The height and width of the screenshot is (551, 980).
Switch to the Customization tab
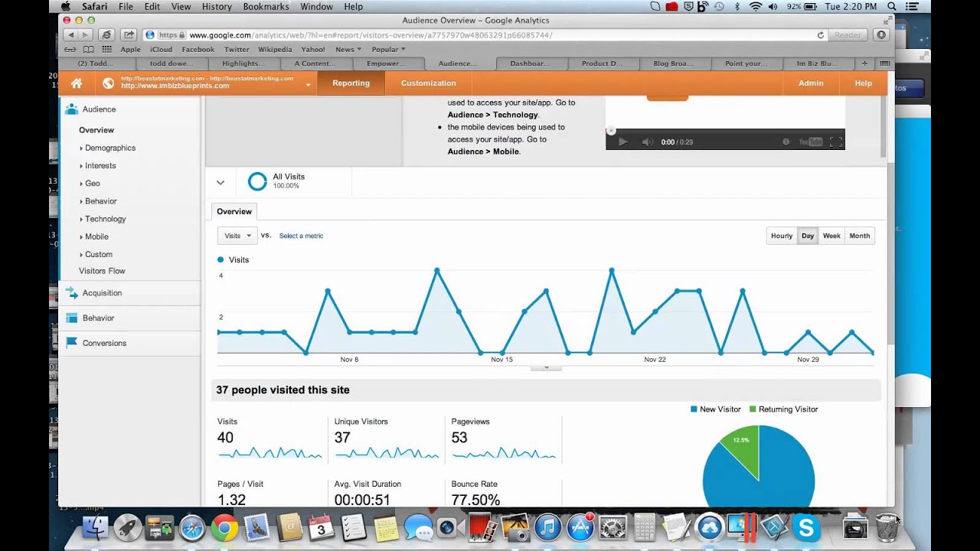click(x=428, y=83)
